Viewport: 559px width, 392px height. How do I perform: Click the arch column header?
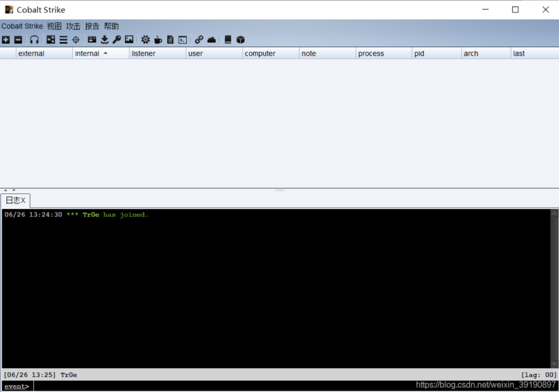coord(486,53)
